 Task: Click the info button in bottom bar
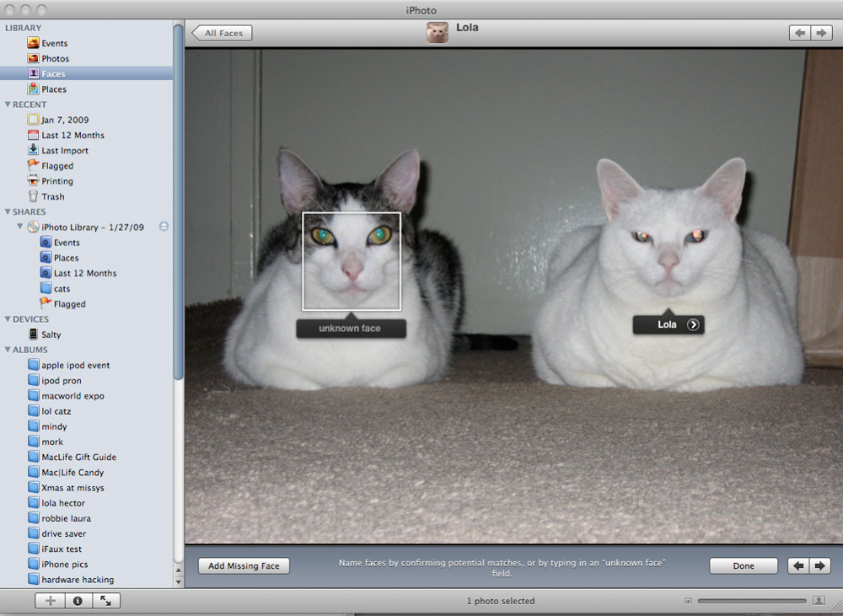click(x=78, y=601)
